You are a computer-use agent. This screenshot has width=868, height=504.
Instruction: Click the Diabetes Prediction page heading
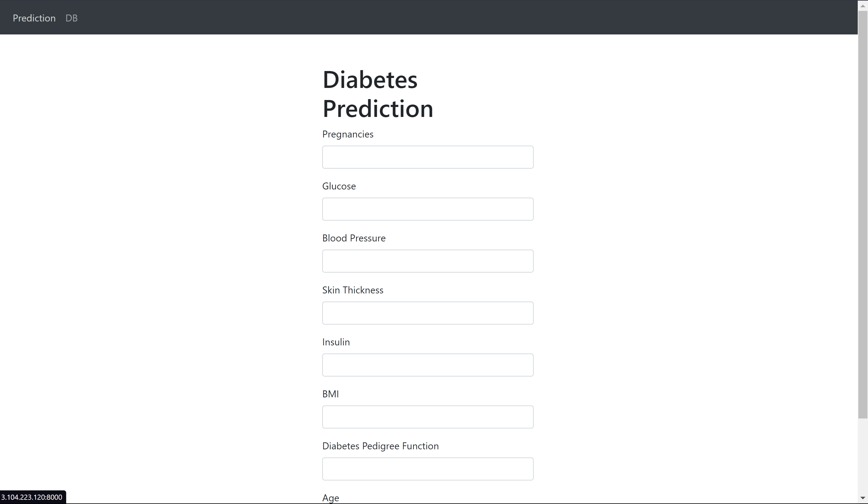pos(378,94)
